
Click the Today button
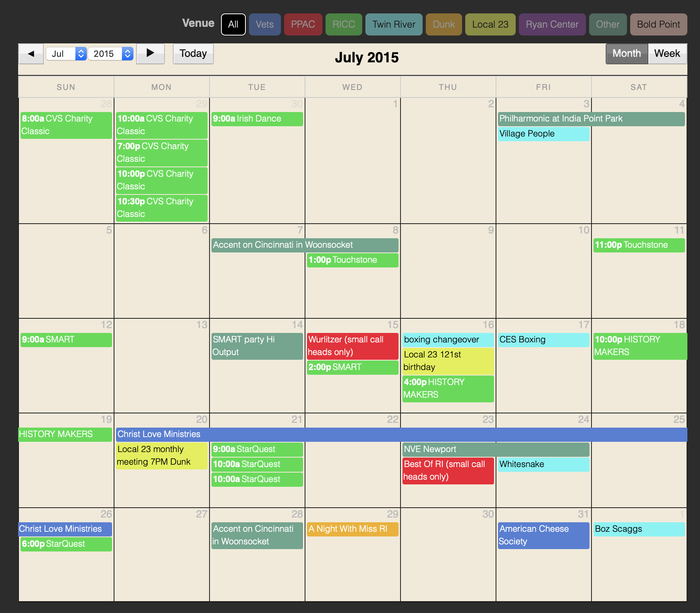tap(193, 54)
